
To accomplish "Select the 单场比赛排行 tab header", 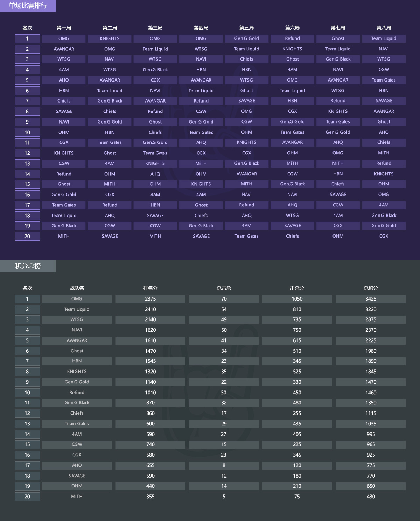I will [28, 6].
